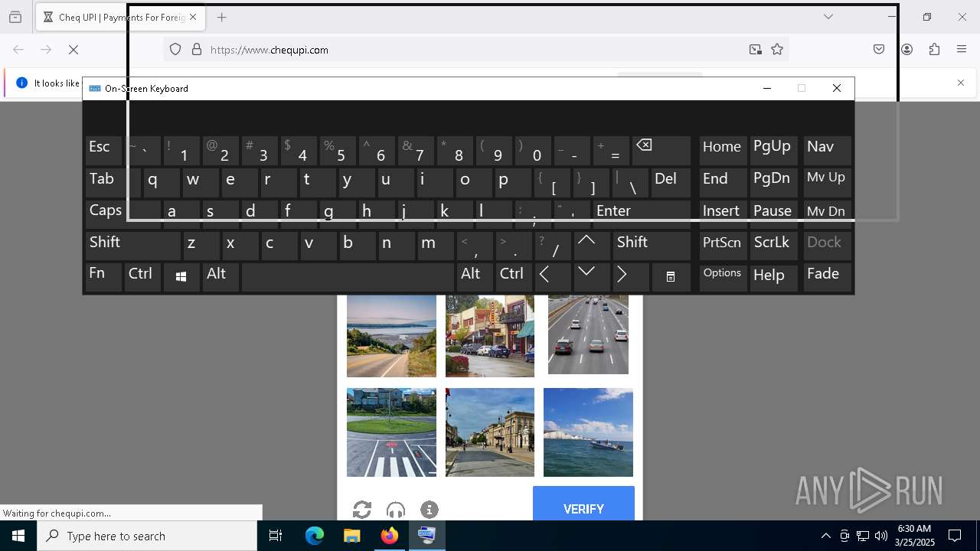Click the Tab key on the keyboard
This screenshot has height=551, width=980.
click(x=113, y=182)
